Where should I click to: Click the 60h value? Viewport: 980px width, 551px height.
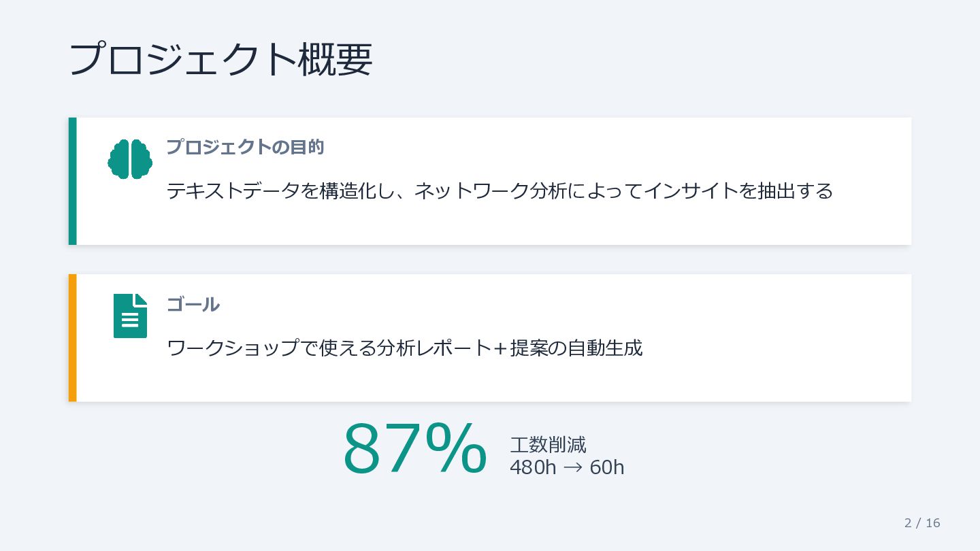[607, 468]
